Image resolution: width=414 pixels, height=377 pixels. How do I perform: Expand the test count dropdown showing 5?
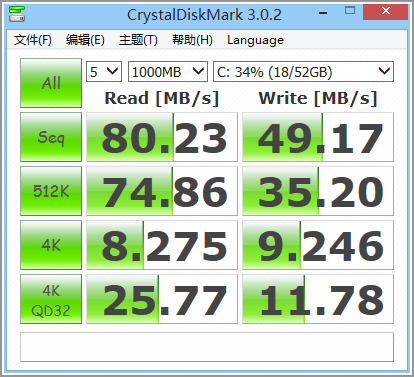(104, 71)
